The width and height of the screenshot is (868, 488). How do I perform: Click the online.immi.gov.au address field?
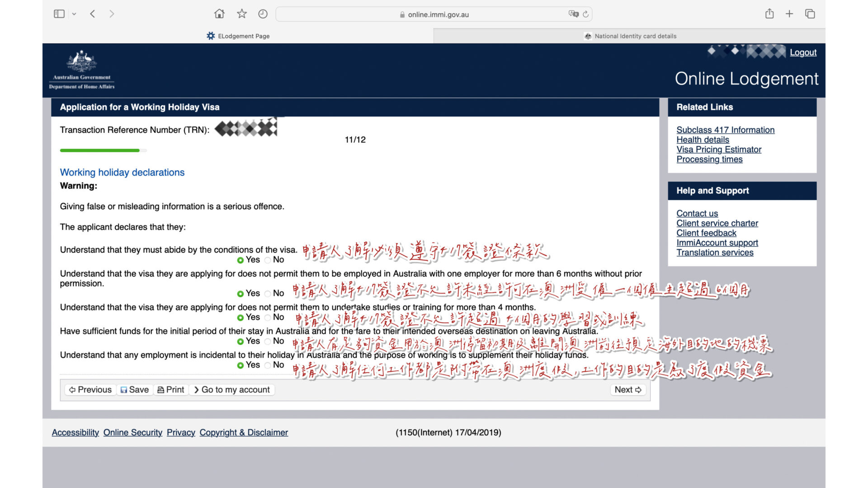tap(438, 14)
